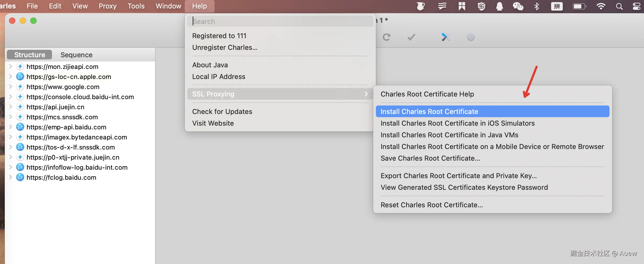Screen dimensions: 644x264
Task: Click the Validate checkmark toolbar icon
Action: [411, 37]
